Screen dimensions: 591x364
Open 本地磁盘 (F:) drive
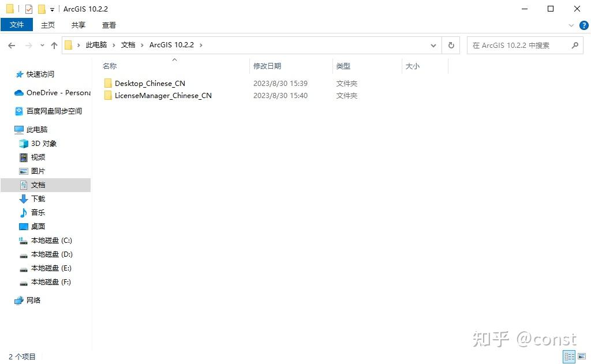point(51,282)
